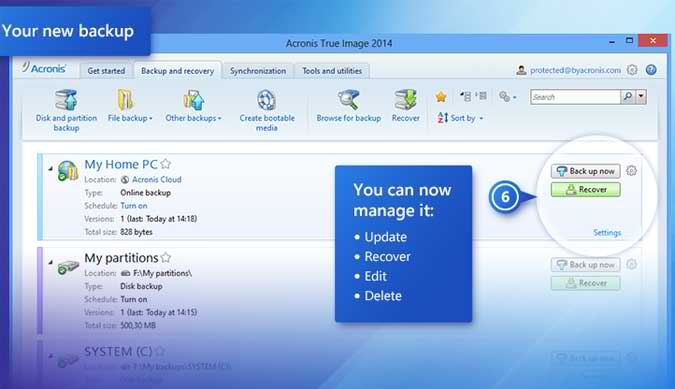Click the expand all backups icon
675x389 pixels.
coord(481,96)
